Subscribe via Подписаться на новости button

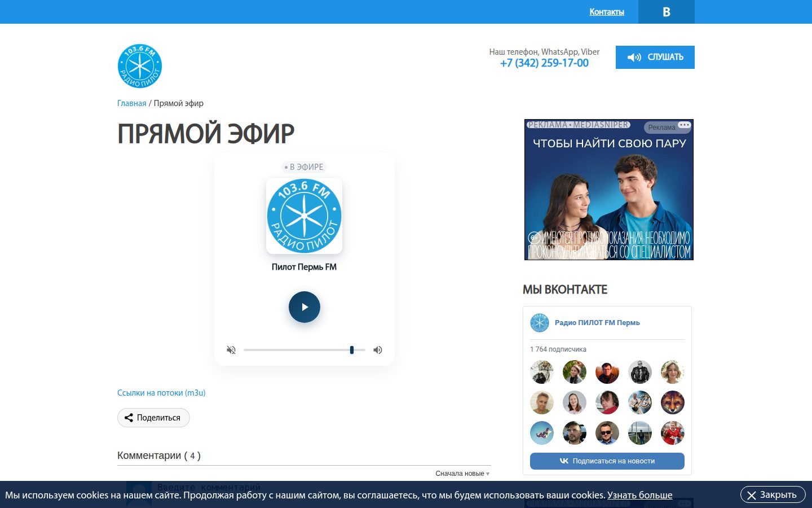pyautogui.click(x=607, y=461)
